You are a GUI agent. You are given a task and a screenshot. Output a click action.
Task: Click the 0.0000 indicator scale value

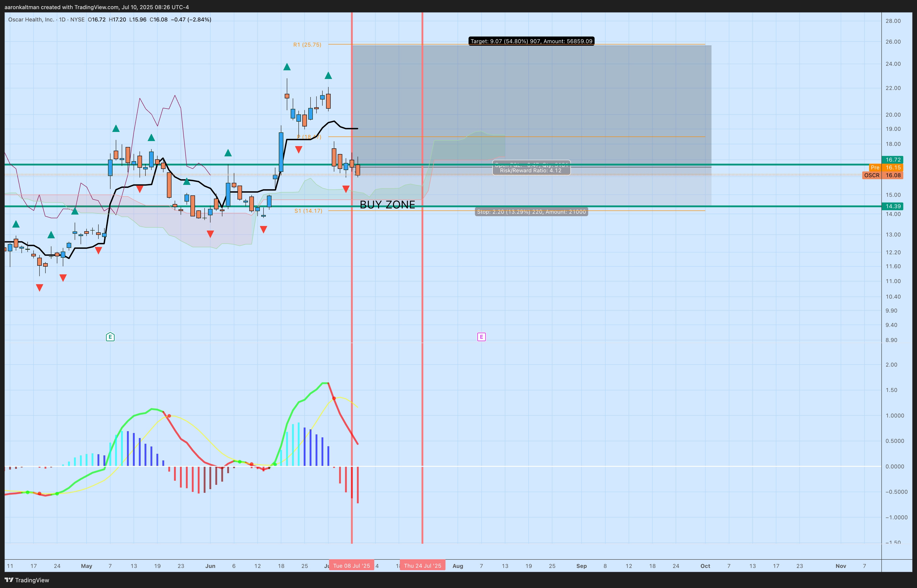click(x=895, y=467)
